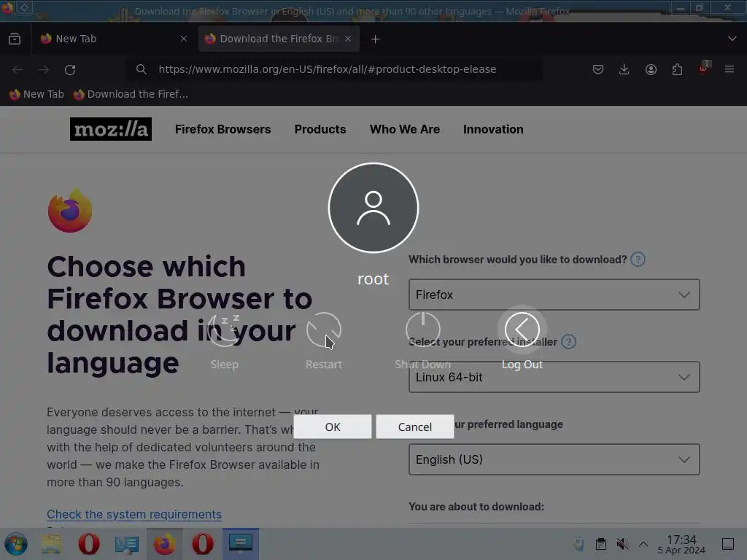Expand hidden system tray icons

pos(643,544)
